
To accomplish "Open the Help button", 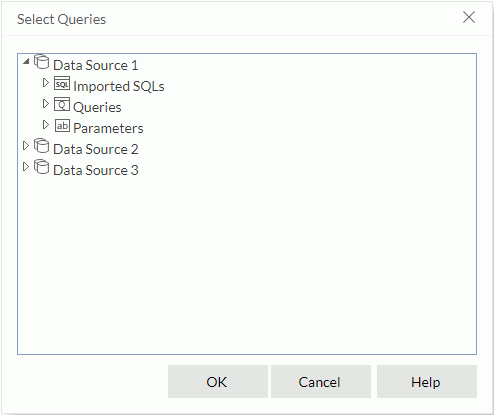I will [x=427, y=382].
